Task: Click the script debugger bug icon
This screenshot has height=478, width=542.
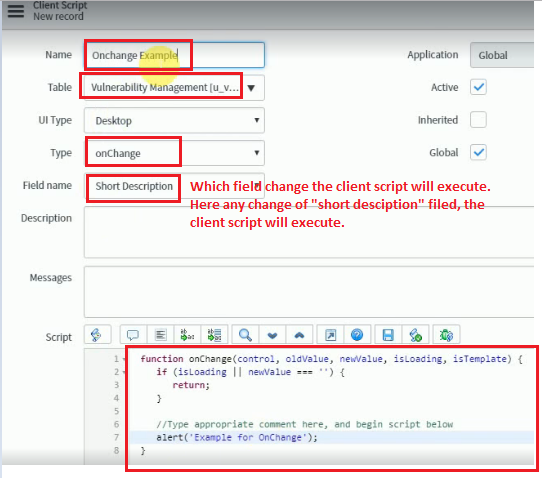Action: (446, 335)
